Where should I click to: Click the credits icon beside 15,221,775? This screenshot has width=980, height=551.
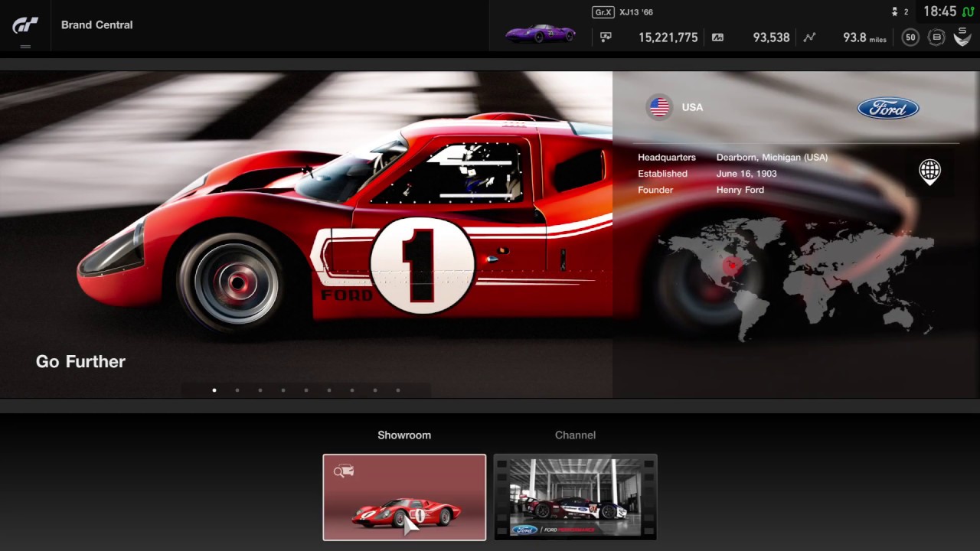click(x=606, y=37)
